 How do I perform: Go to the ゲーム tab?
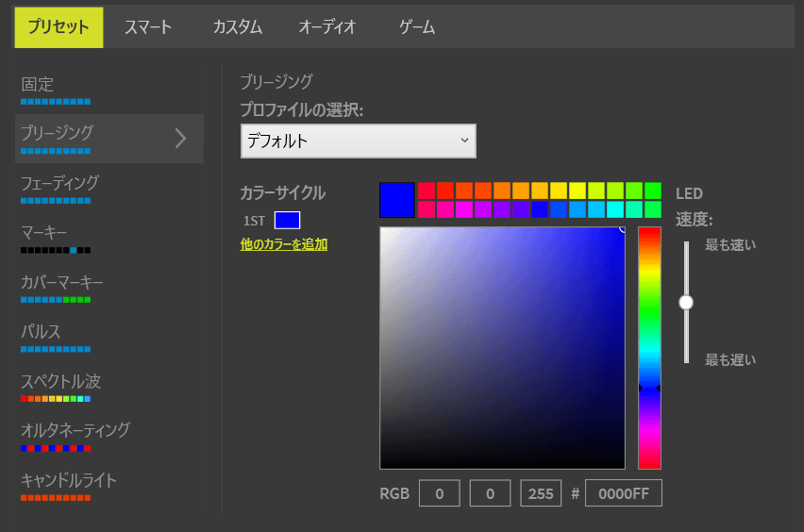tap(417, 27)
